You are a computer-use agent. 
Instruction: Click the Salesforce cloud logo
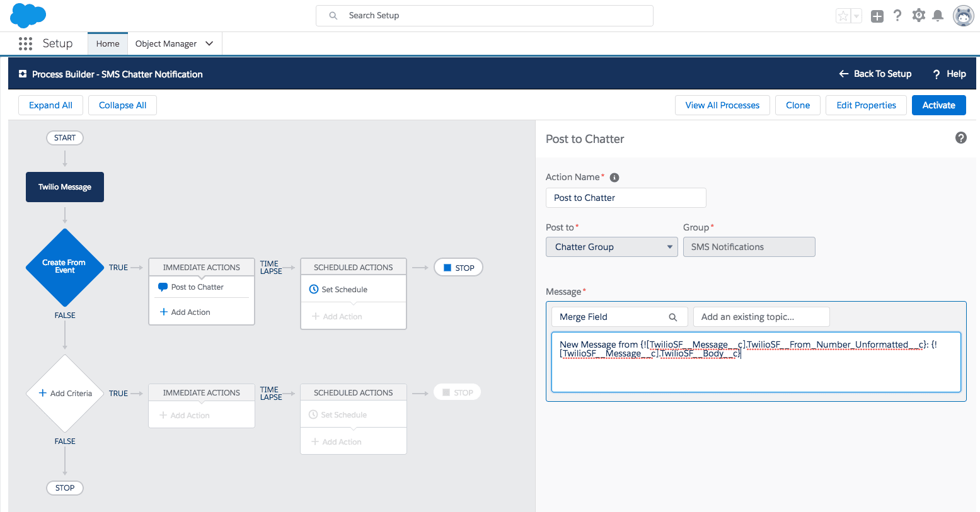tap(28, 15)
